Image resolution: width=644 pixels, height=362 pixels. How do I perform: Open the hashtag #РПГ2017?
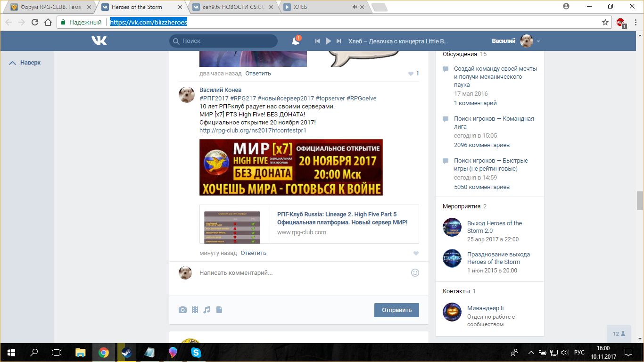pyautogui.click(x=214, y=98)
